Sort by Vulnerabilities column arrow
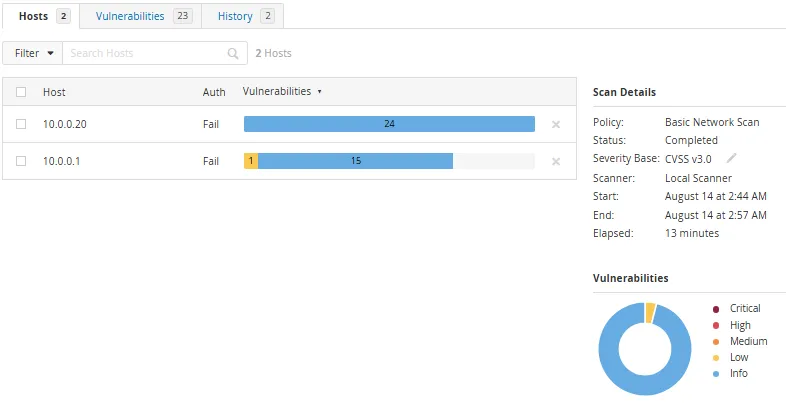This screenshot has width=786, height=403. point(319,92)
